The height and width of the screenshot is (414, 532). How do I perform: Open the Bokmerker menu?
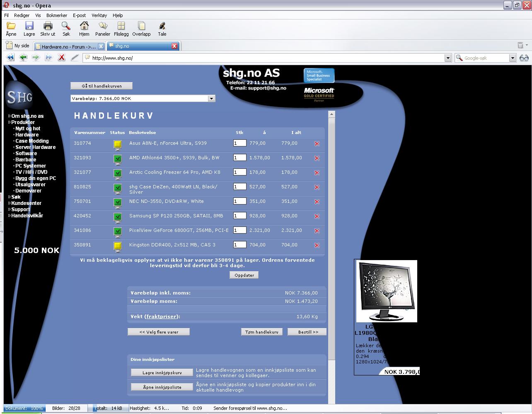(x=57, y=15)
